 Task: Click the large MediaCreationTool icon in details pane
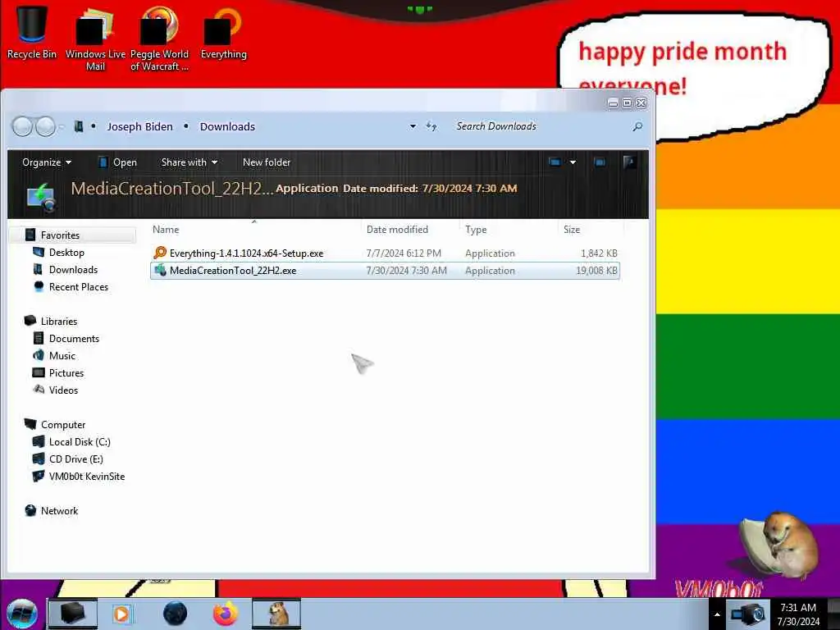(x=42, y=197)
